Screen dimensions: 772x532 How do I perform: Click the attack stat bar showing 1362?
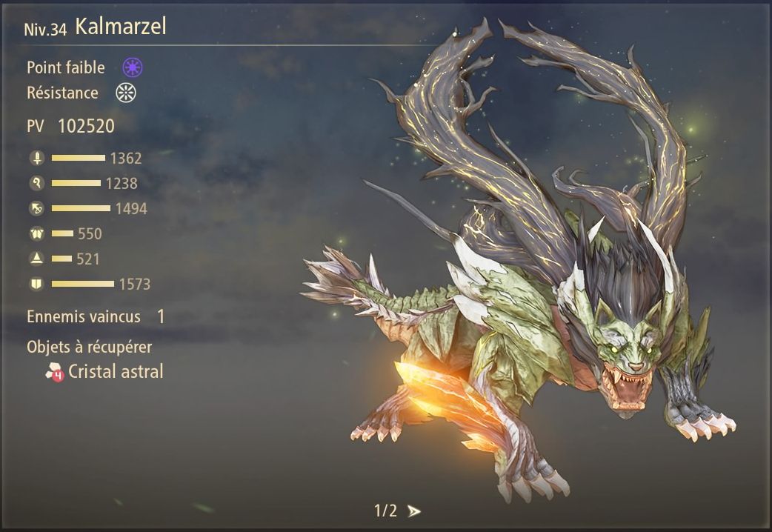point(79,158)
